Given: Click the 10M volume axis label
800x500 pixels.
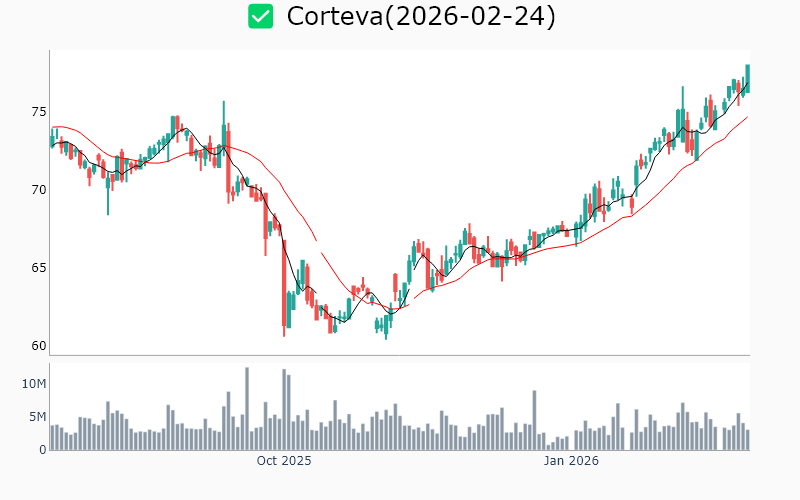Looking at the screenshot, I should tap(34, 384).
